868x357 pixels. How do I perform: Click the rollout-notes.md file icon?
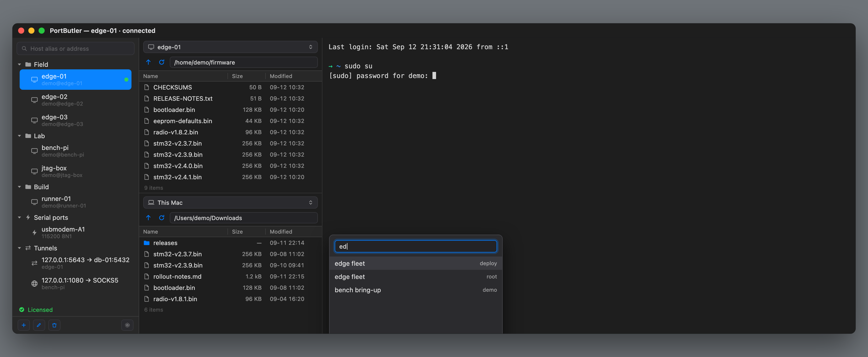pos(147,276)
